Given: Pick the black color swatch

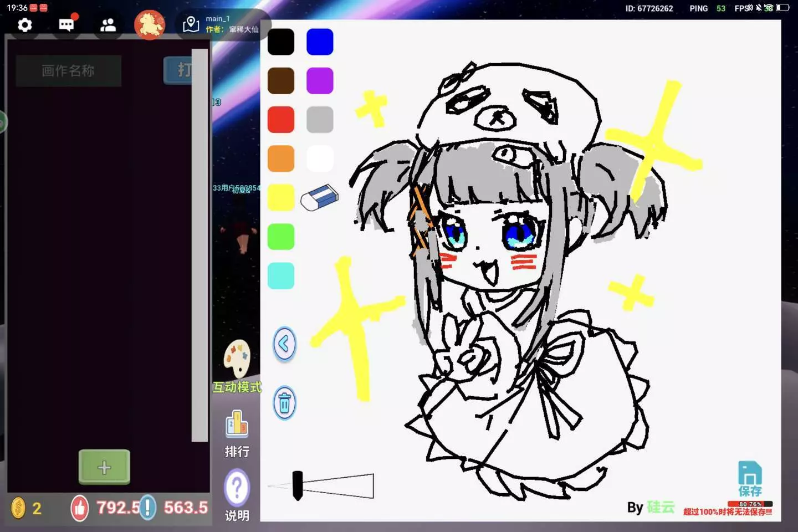Looking at the screenshot, I should click(x=281, y=42).
